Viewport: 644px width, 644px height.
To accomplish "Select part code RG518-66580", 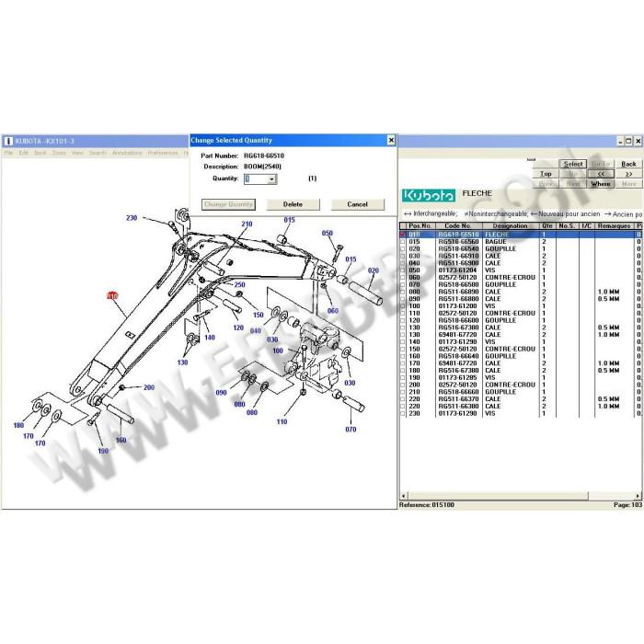I will coord(458,284).
